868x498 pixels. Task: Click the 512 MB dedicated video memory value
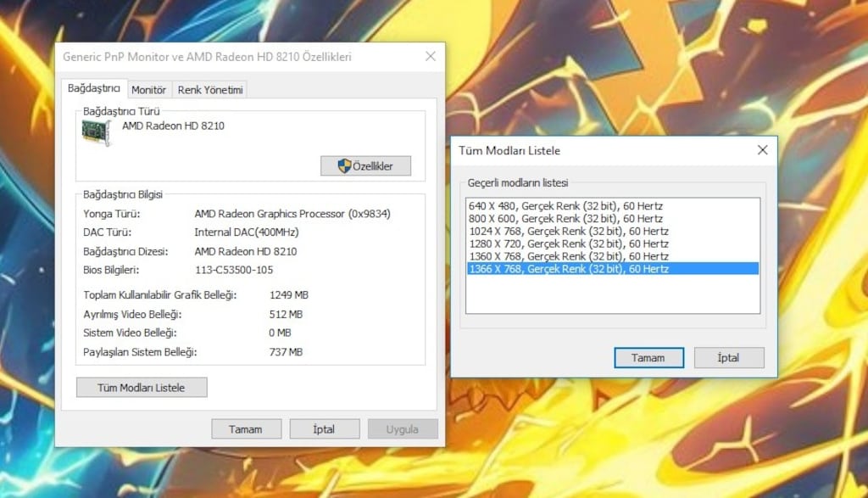click(286, 314)
